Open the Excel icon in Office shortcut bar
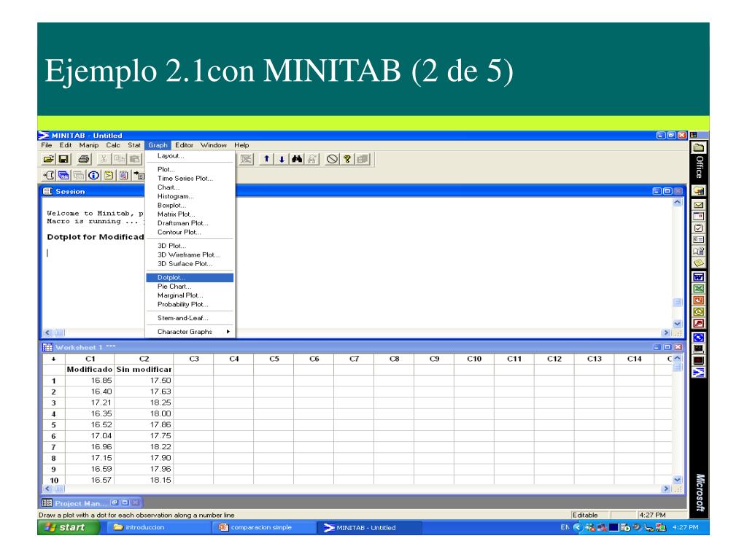 tap(698, 289)
